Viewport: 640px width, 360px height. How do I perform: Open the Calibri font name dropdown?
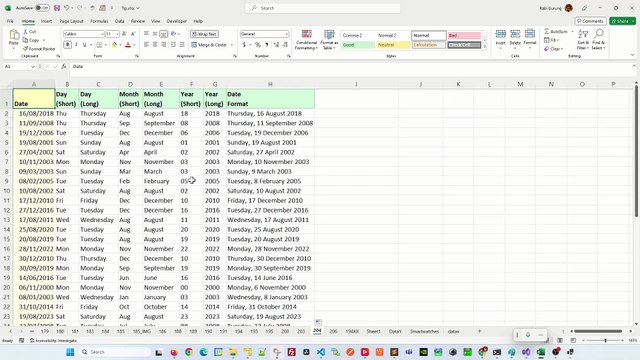102,34
